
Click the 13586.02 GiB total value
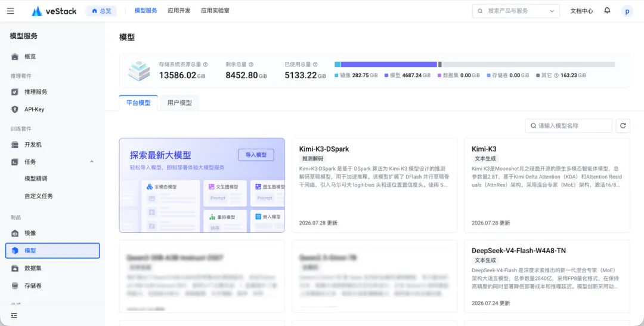[x=182, y=75]
